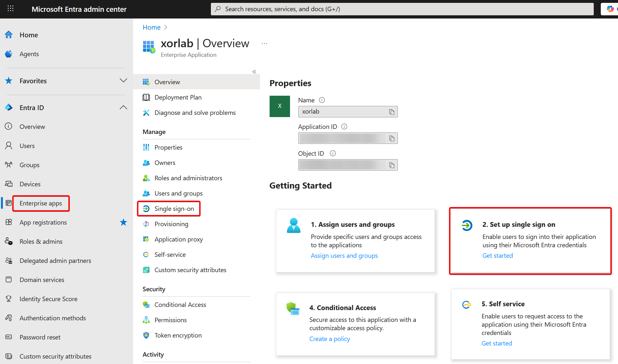Collapse the Entra ID section chevron
Viewport: 618px width, 364px height.
coord(123,108)
